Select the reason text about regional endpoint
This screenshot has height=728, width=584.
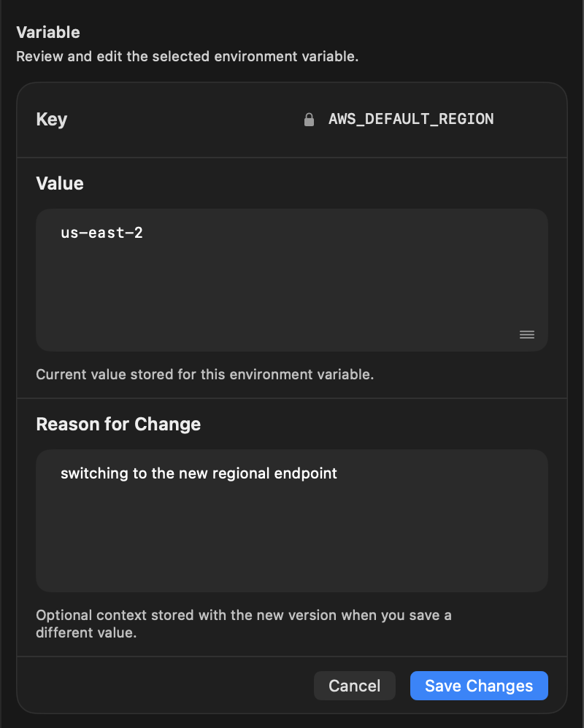tap(199, 473)
